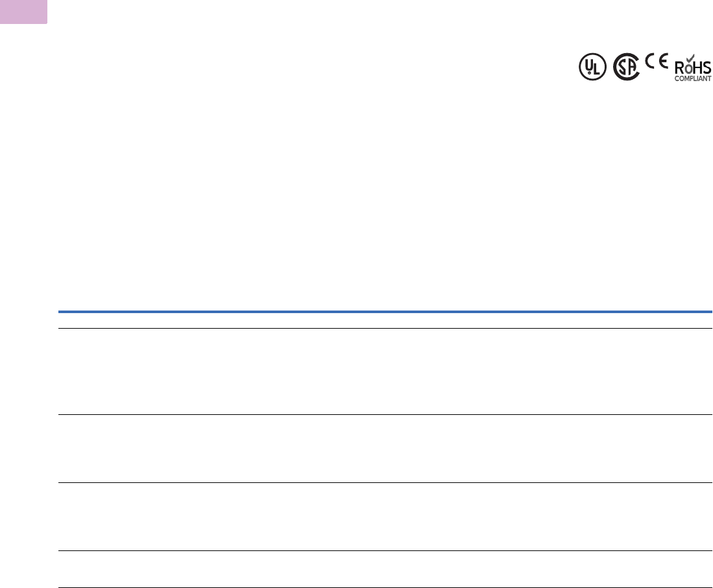
Task: Click the third empty table row
Action: tap(385, 517)
